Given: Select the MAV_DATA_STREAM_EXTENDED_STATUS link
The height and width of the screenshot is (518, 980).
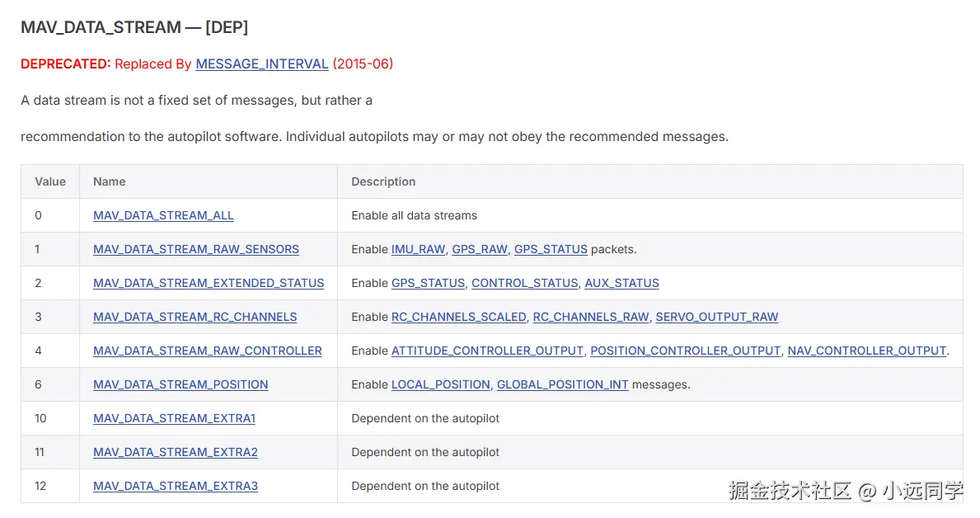Looking at the screenshot, I should click(209, 283).
